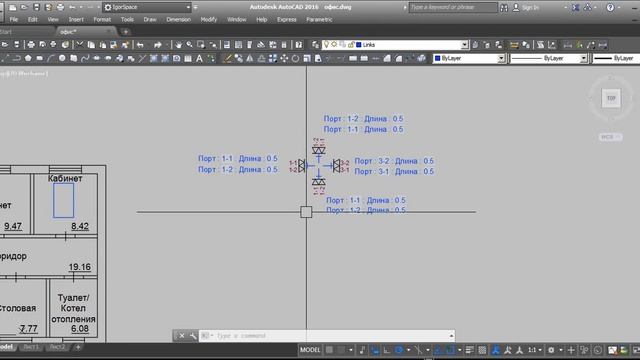Image resolution: width=640 pixels, height=360 pixels.
Task: Click the Redo arrow in the Standard toolbar
Action: click(x=158, y=45)
